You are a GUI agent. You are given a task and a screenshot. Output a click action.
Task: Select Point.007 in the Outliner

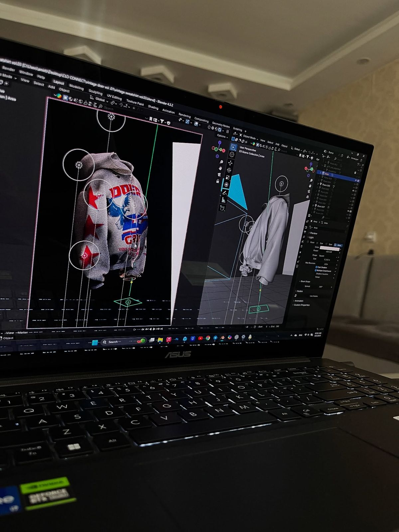tap(321, 206)
